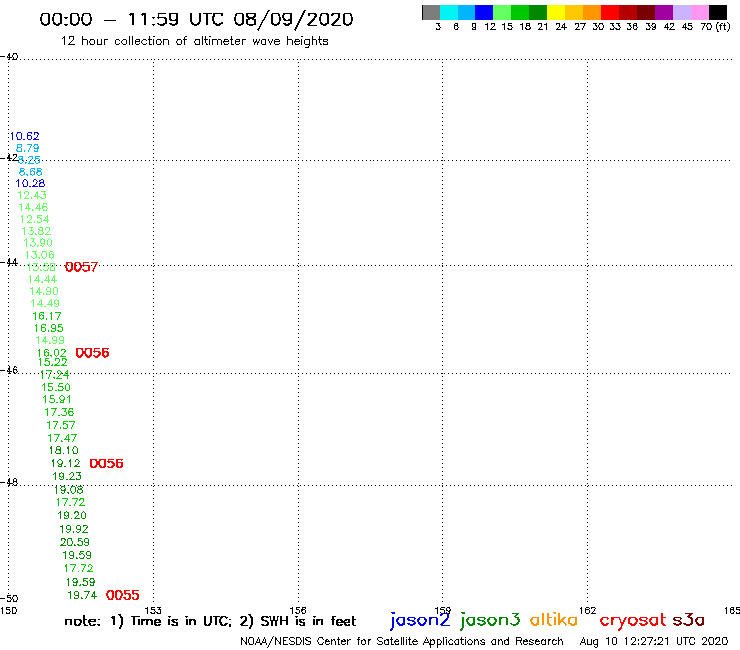Select the 'cryosat' satellite legend label
This screenshot has height=650, width=740.
pos(633,620)
